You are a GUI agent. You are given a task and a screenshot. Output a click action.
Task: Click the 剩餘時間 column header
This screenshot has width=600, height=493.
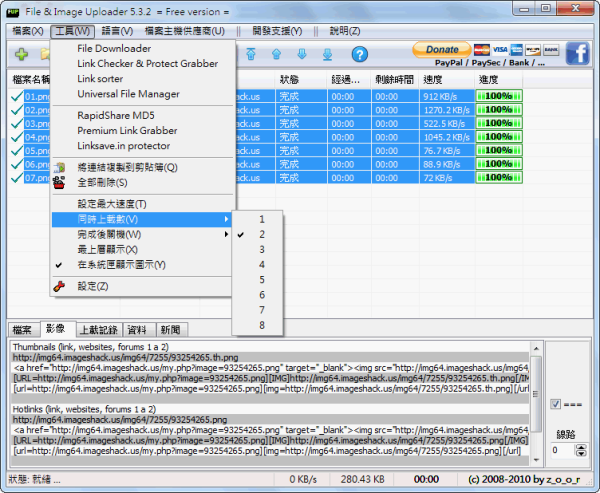tap(395, 80)
